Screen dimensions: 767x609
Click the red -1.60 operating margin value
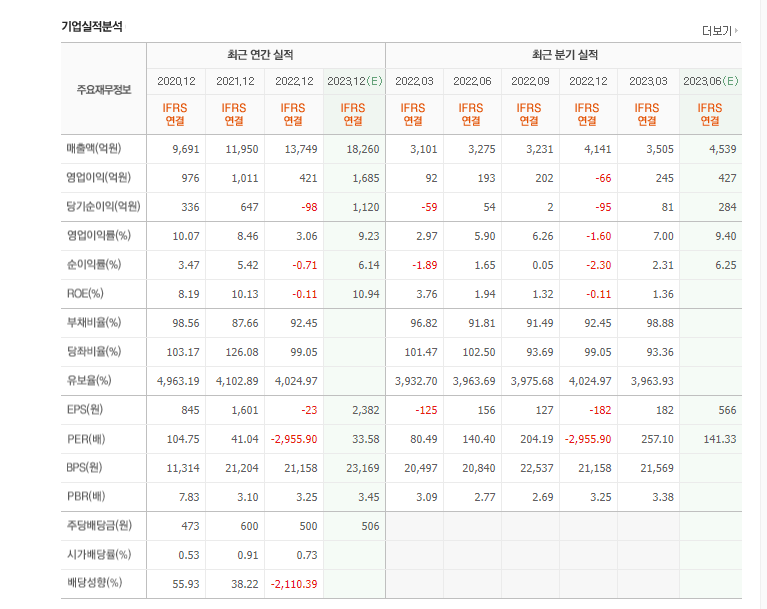click(x=599, y=236)
